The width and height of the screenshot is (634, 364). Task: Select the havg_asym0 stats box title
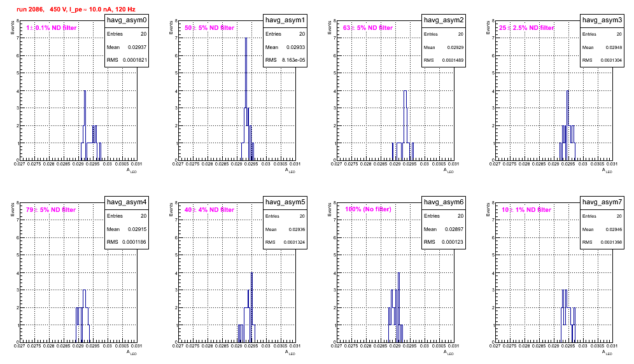coord(127,20)
